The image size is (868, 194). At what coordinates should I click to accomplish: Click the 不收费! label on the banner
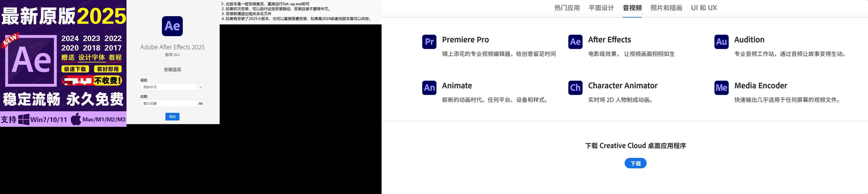click(x=107, y=81)
